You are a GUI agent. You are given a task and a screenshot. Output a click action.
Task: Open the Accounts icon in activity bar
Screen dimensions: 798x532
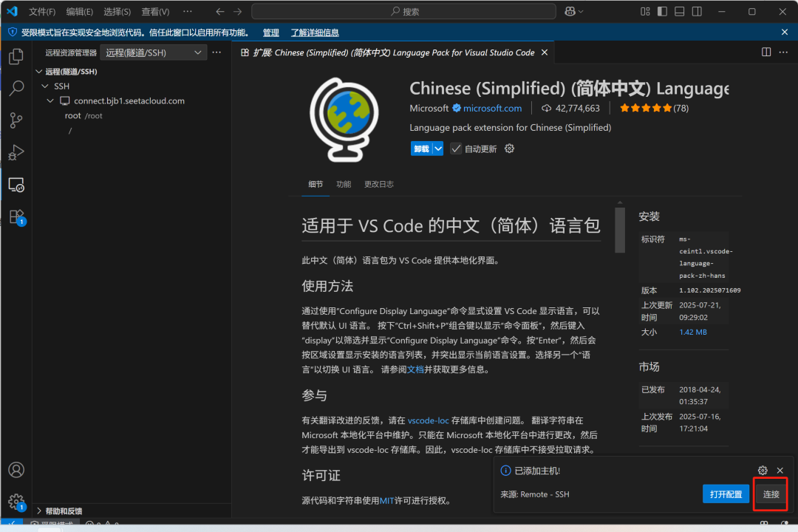(x=16, y=469)
